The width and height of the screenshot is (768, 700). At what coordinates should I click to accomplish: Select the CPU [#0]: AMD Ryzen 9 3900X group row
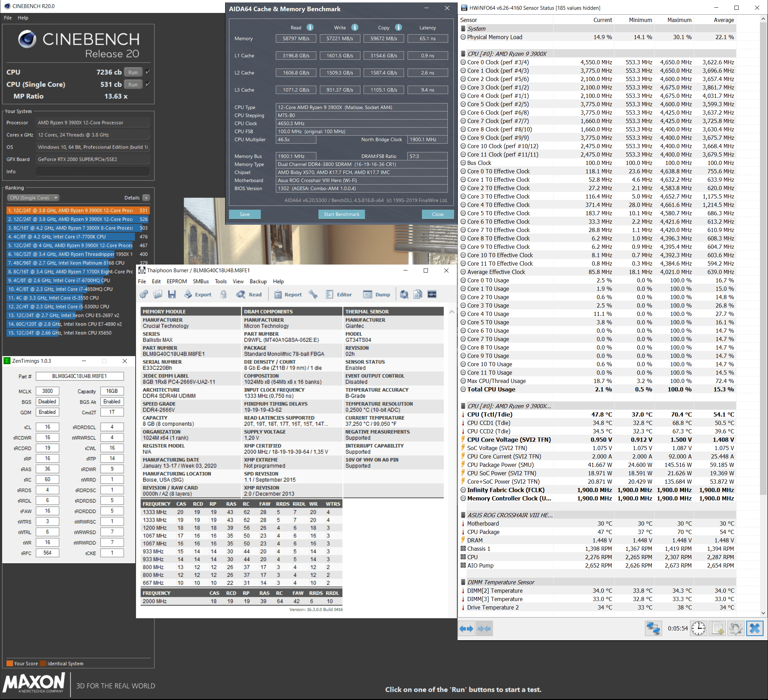598,54
